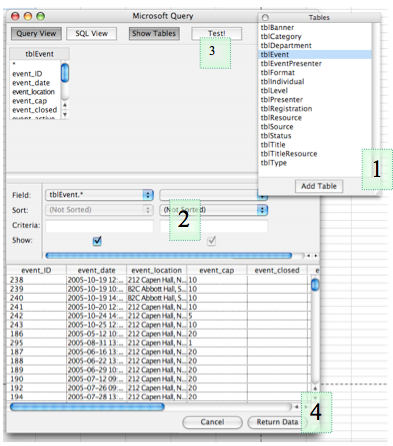Select the asterisk all-fields entry in tblEvent
393x446 pixels.
pyautogui.click(x=14, y=64)
